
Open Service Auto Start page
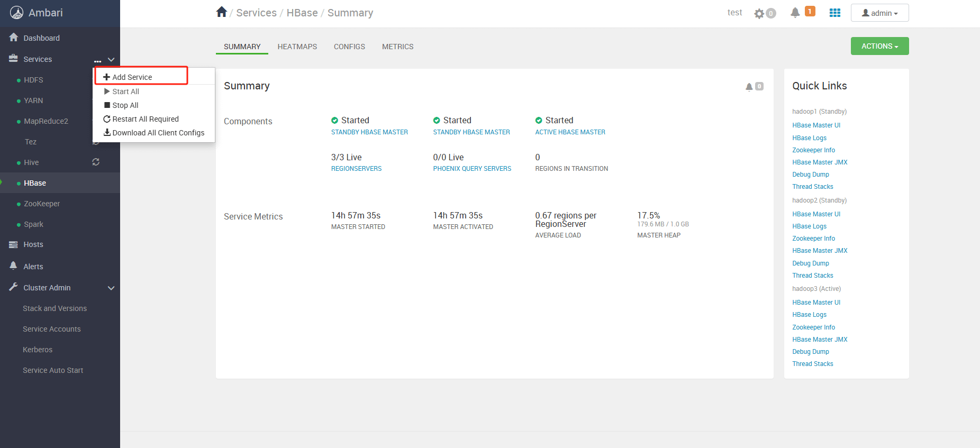tap(53, 370)
